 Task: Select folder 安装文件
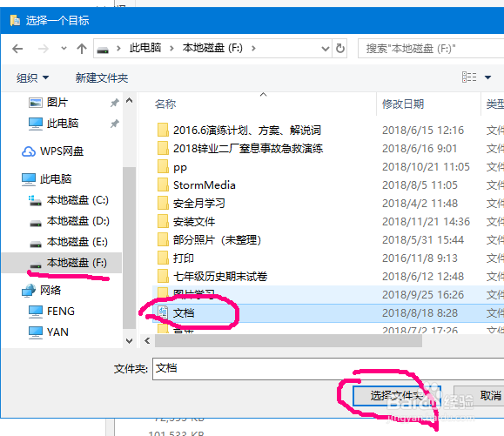point(194,222)
